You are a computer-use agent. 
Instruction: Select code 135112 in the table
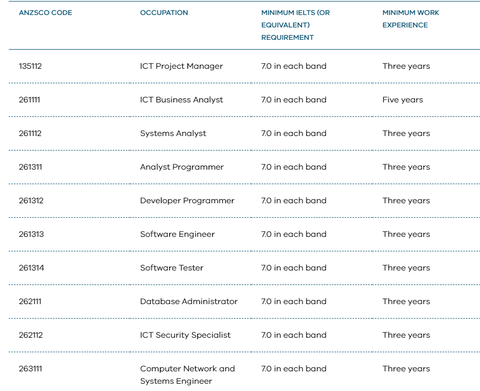pos(30,66)
